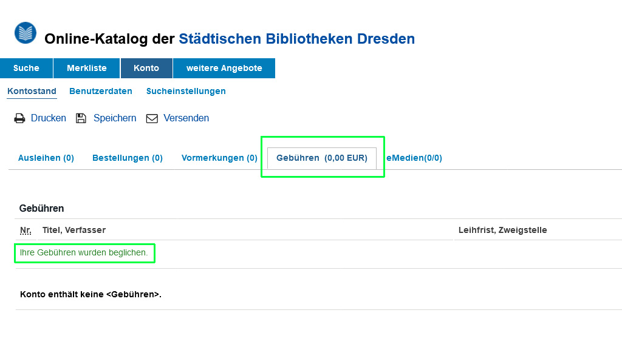Click the Titel, Verfasser column header
Screen dimensions: 622x364
pos(73,230)
